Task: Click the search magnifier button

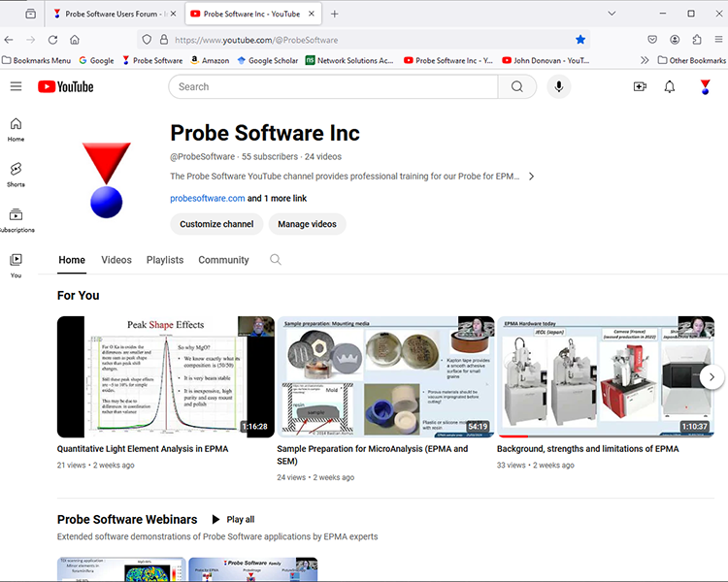Action: coord(516,86)
